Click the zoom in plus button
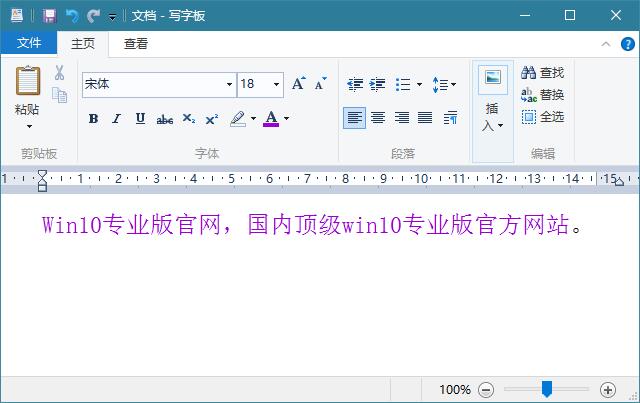 pyautogui.click(x=608, y=390)
